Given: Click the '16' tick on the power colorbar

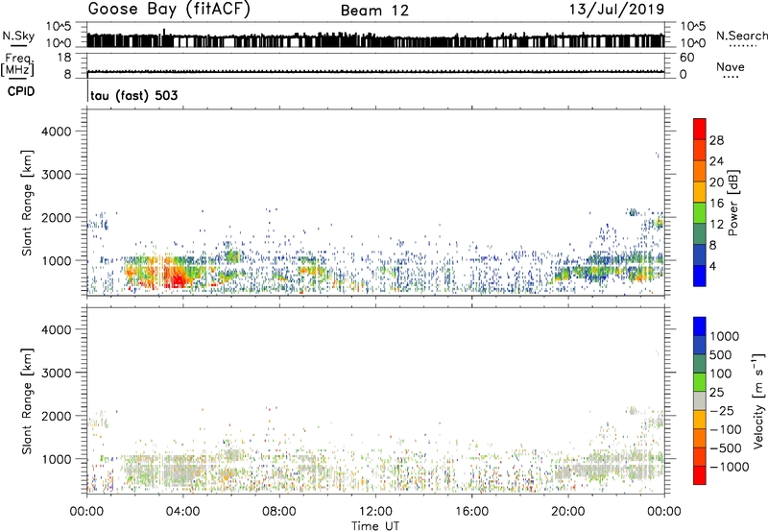Looking at the screenshot, I should tap(716, 204).
